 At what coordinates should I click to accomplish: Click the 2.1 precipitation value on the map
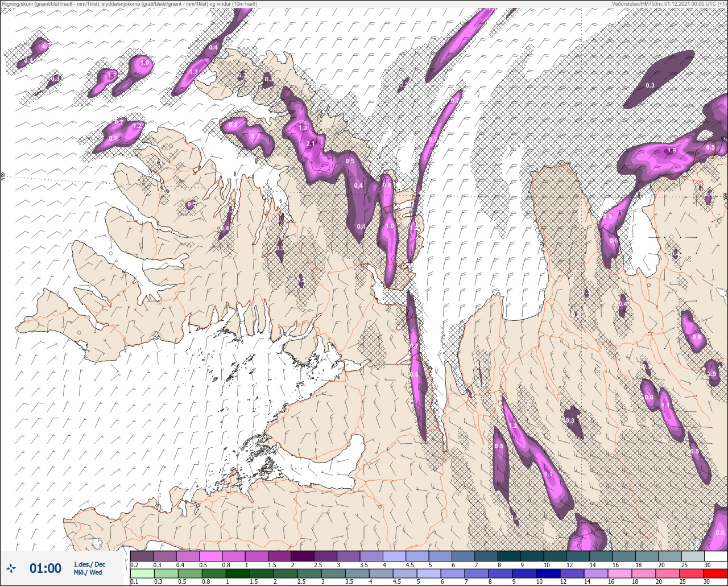coord(311,144)
